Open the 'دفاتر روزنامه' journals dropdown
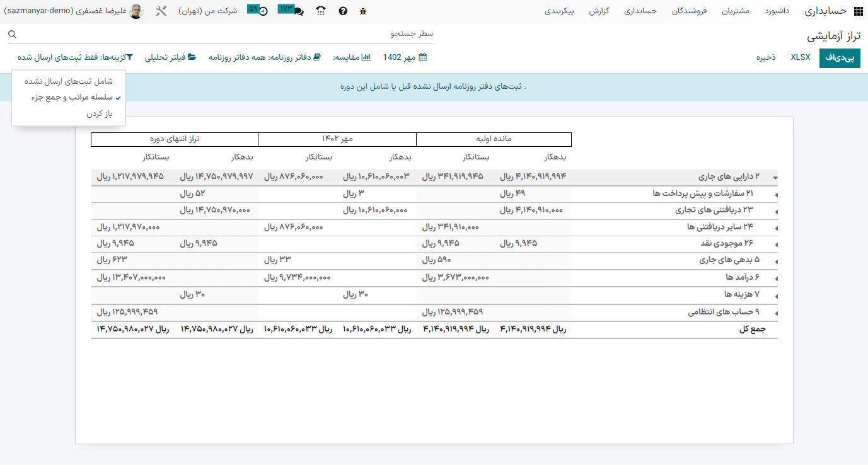This screenshot has height=465, width=868. pos(264,57)
